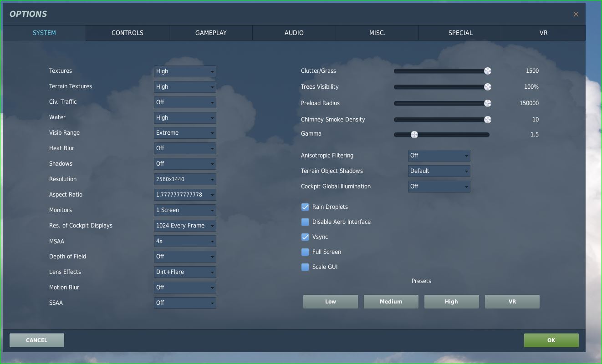Apply the High graphics preset
This screenshot has height=364, width=602.
tap(451, 302)
